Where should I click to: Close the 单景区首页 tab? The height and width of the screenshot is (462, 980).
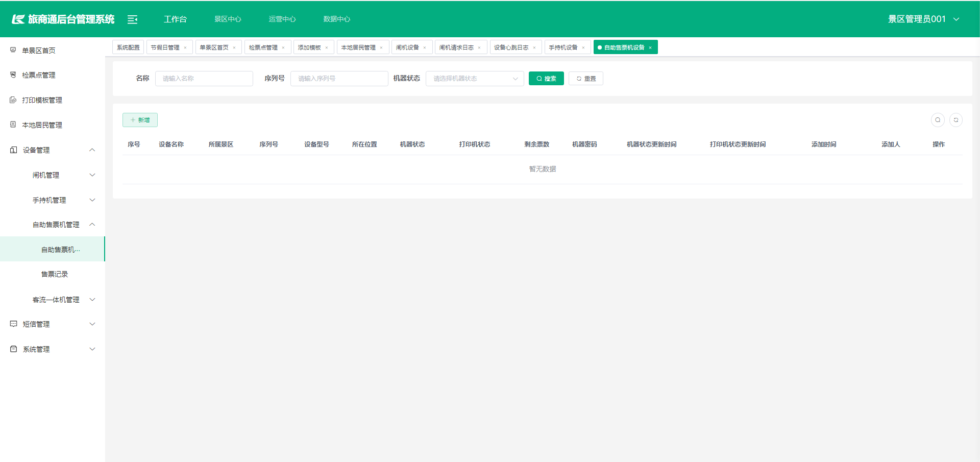(234, 47)
